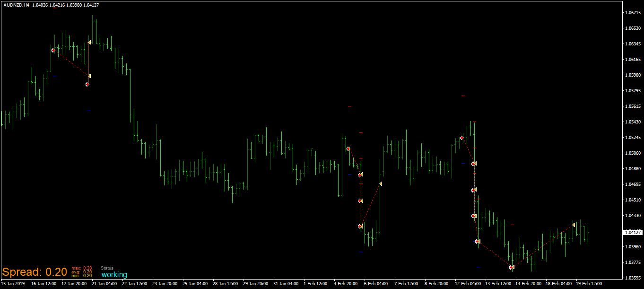Click the 19 Feb 12:00 time label
The image size is (644, 289).
coord(589,284)
